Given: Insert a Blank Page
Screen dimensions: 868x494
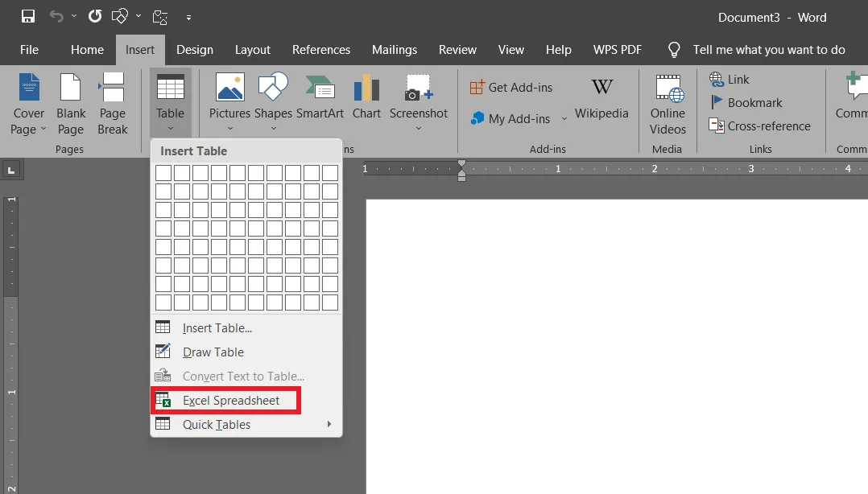Looking at the screenshot, I should pos(71,104).
